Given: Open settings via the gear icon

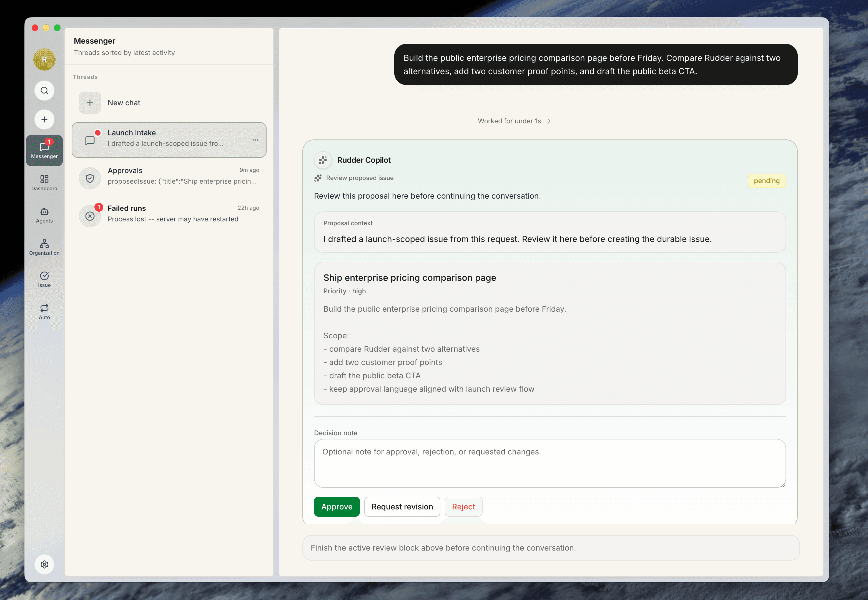Looking at the screenshot, I should (44, 564).
